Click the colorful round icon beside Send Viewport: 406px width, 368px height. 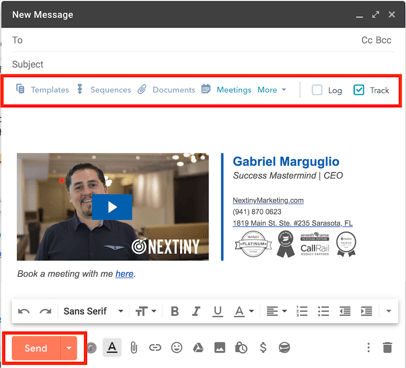tap(92, 348)
